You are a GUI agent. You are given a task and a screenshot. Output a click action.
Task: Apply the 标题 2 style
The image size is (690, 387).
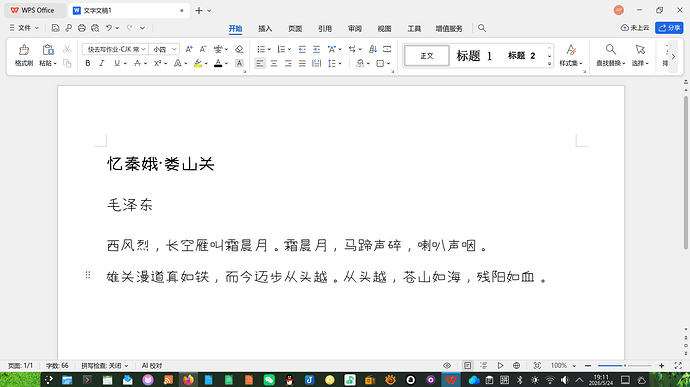(521, 55)
